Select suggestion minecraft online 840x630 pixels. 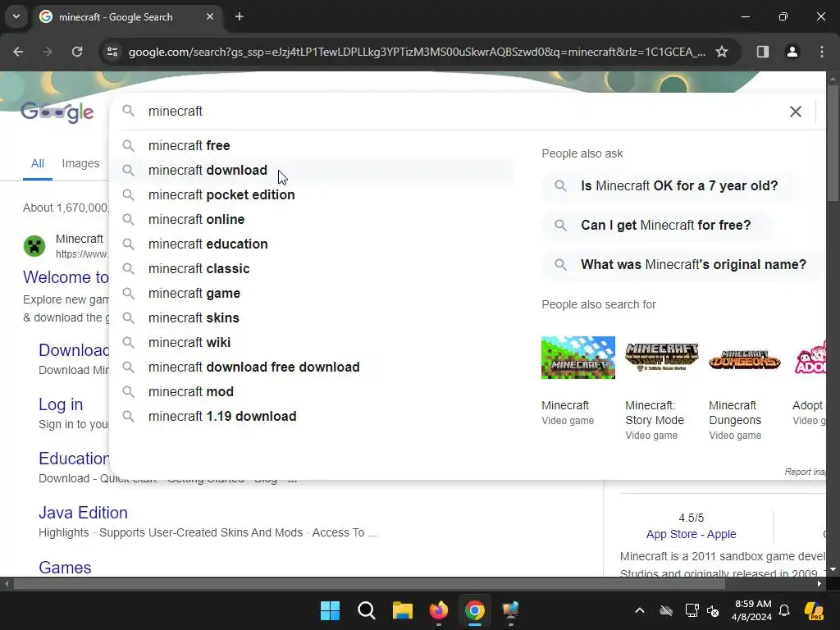point(312,220)
